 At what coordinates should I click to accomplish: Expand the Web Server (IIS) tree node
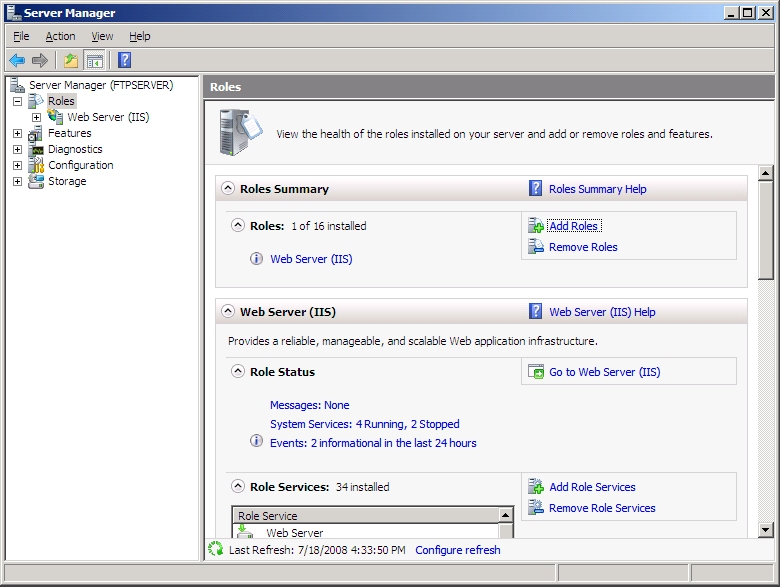click(x=36, y=117)
